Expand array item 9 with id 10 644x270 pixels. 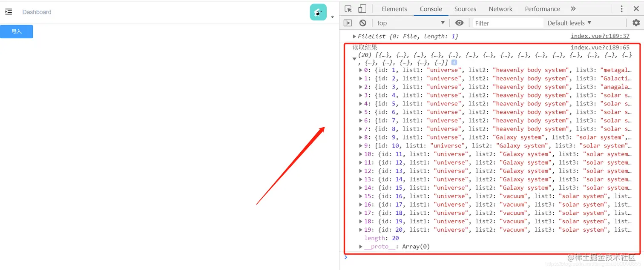tap(361, 146)
